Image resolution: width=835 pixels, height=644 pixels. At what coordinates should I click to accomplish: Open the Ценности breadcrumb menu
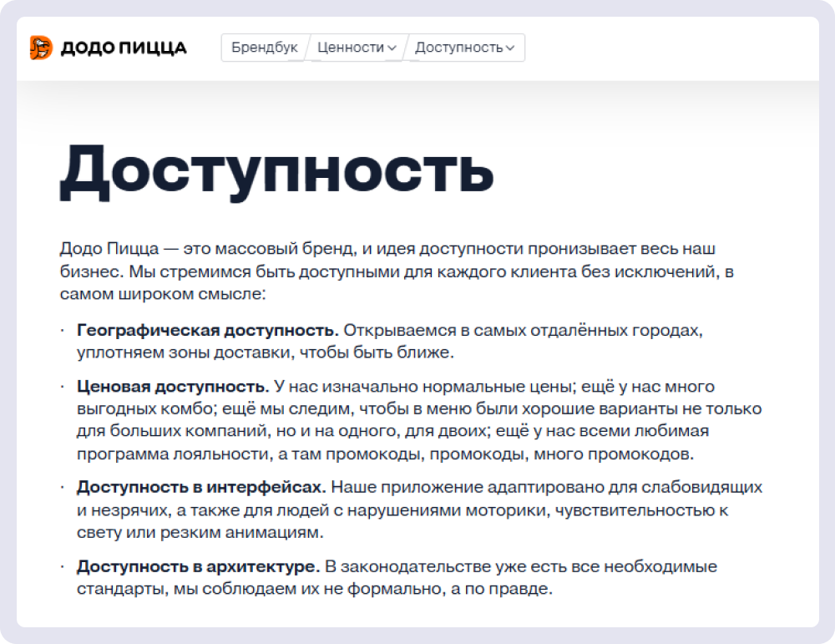[350, 48]
